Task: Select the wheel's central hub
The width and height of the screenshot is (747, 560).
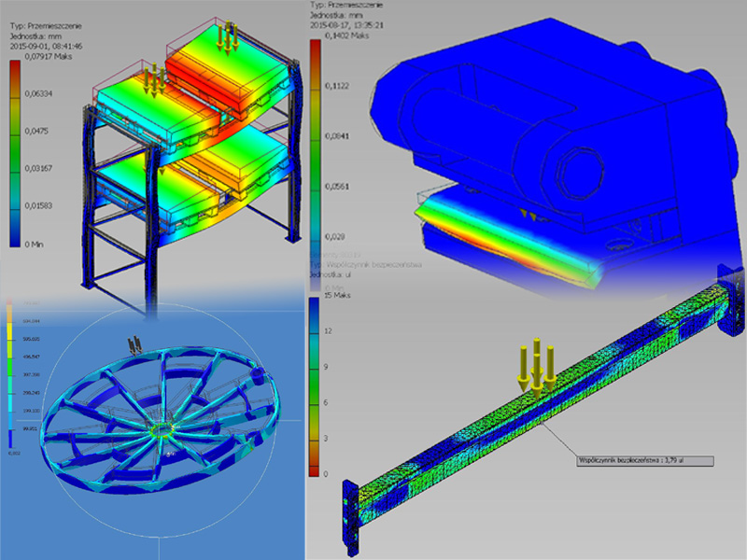Action: tap(163, 430)
